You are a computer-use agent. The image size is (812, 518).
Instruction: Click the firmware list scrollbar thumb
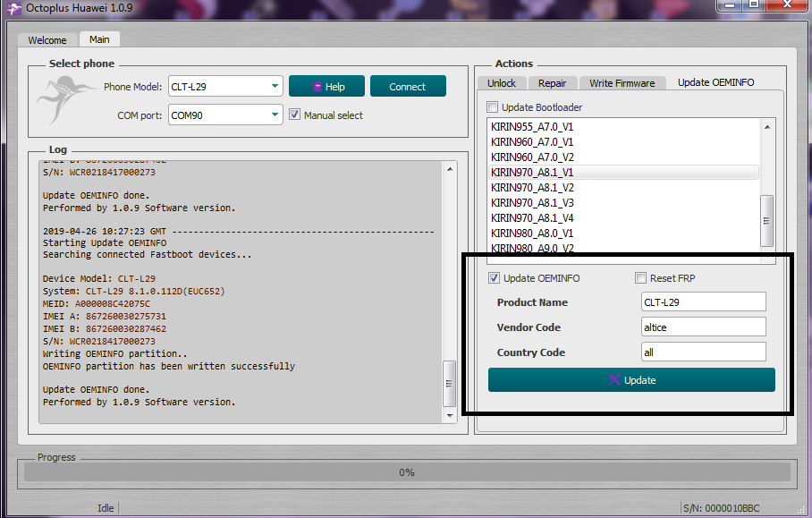[x=767, y=221]
